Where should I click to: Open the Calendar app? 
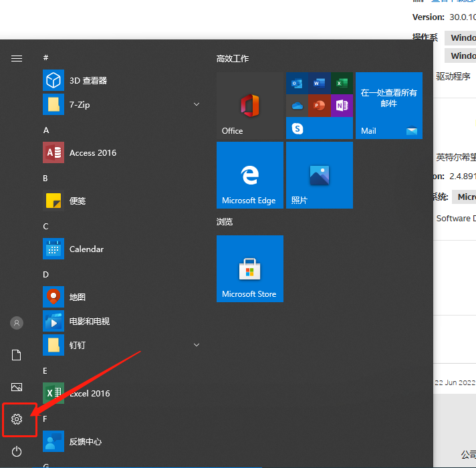86,249
